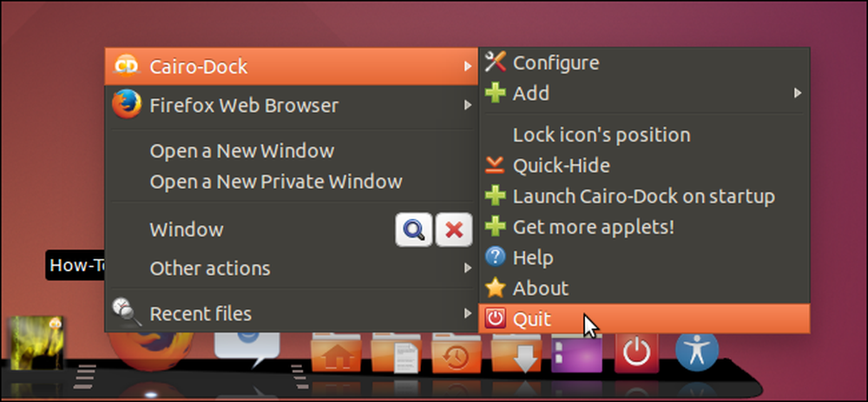Enable Launch Cairo-Dock on startup
The width and height of the screenshot is (868, 402).
(x=644, y=196)
